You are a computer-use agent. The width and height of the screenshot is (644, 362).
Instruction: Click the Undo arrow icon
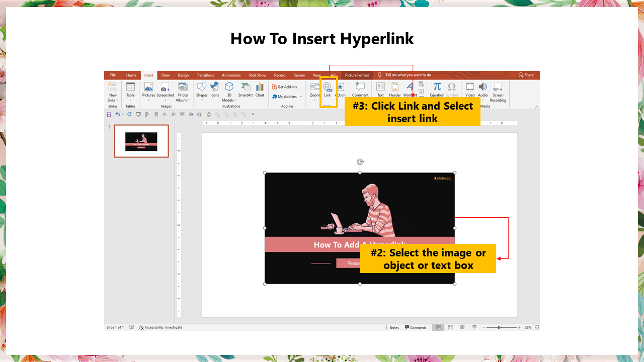[x=118, y=115]
